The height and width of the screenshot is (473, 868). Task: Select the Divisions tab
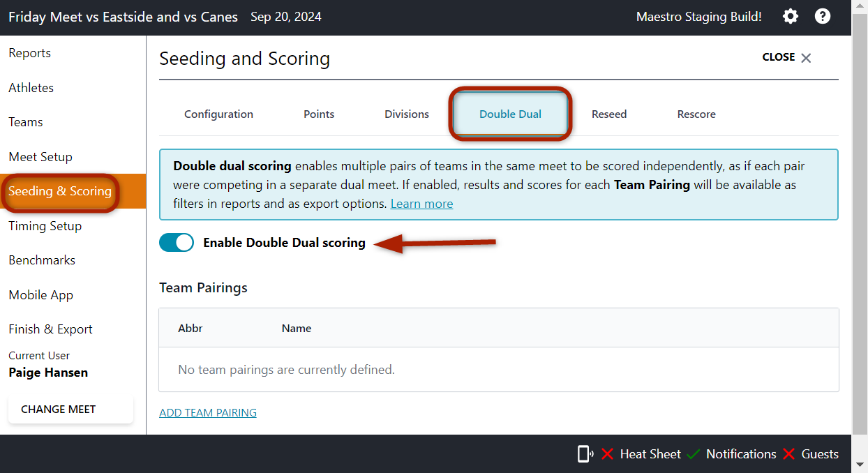tap(407, 114)
